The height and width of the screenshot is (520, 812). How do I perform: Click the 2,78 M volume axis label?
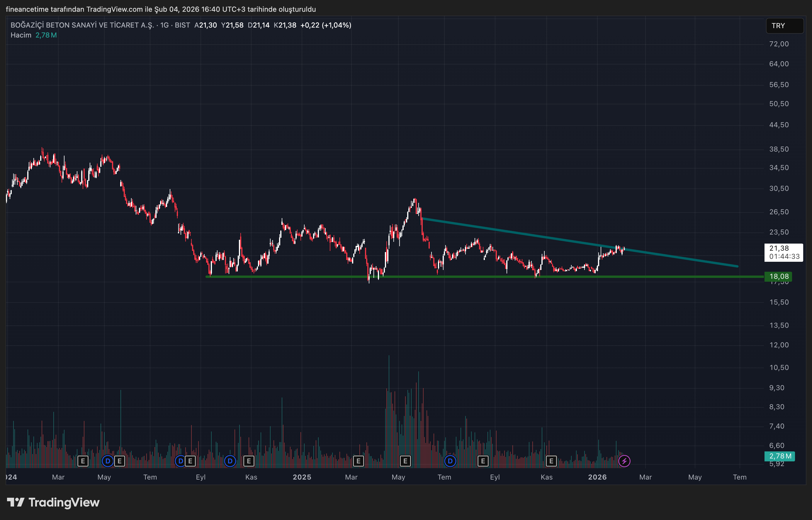[x=779, y=456]
